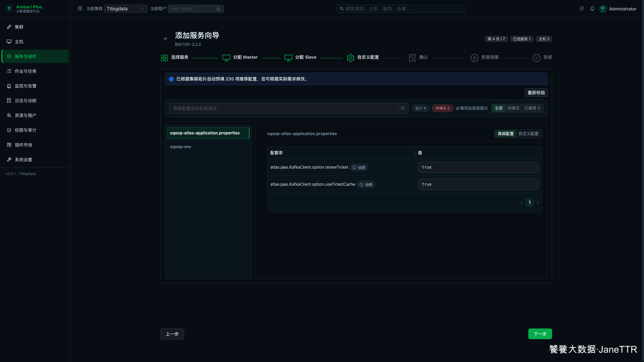This screenshot has width=644, height=362.
Task: Open the root (root) tenant selector
Action: click(x=196, y=9)
